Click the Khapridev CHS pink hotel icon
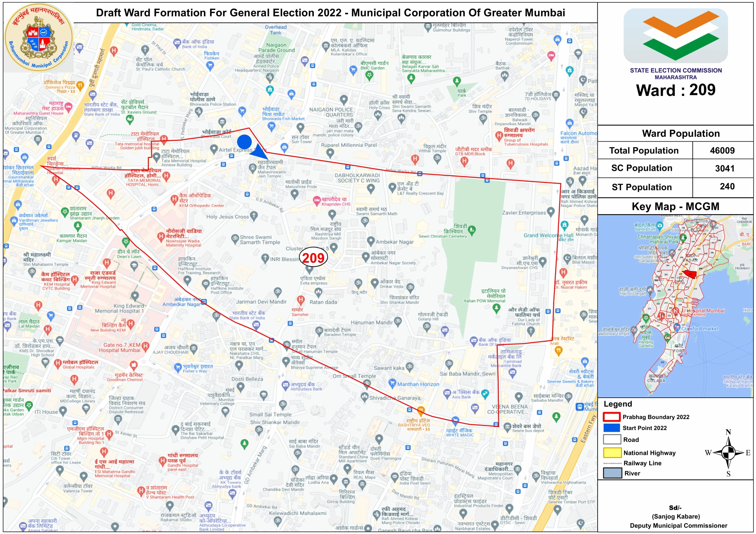The height and width of the screenshot is (534, 756). click(x=316, y=200)
